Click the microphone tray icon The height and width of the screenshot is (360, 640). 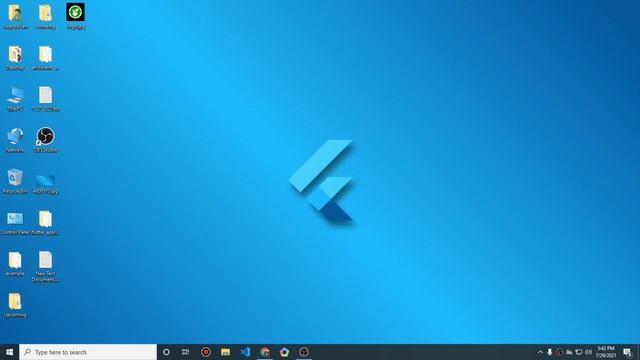550,352
